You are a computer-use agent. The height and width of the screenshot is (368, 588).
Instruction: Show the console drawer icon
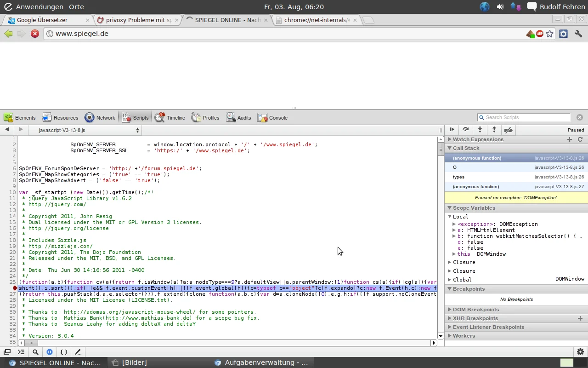pos(21,352)
